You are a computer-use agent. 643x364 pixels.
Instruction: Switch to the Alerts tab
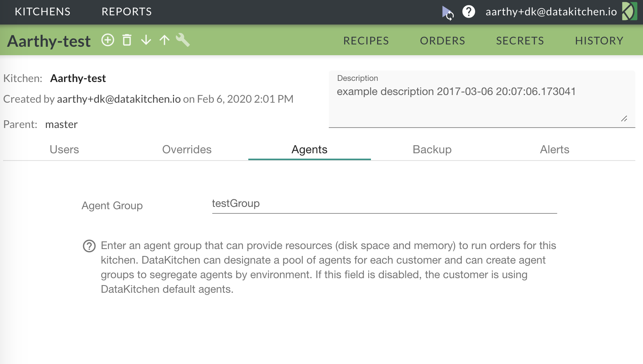(x=555, y=149)
